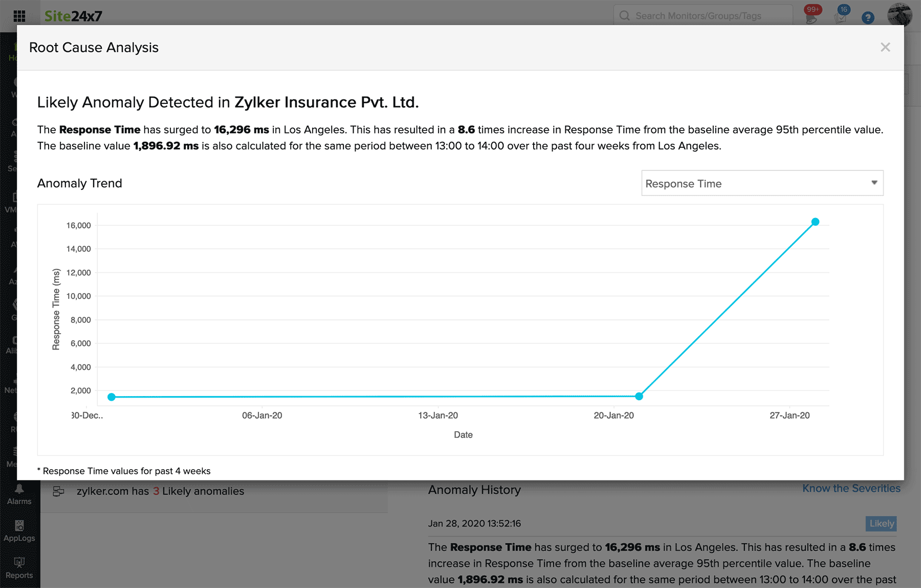Open the apps grid icon
This screenshot has width=921, height=588.
[19, 16]
